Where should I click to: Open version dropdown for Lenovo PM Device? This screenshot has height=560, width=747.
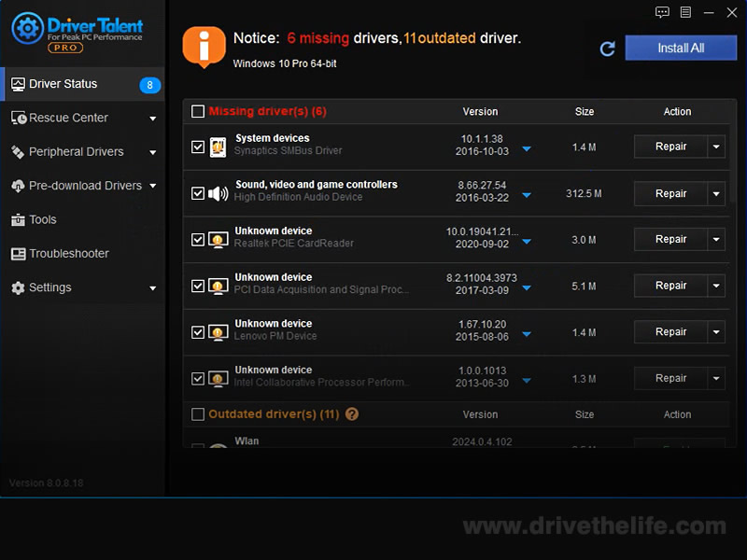point(527,334)
